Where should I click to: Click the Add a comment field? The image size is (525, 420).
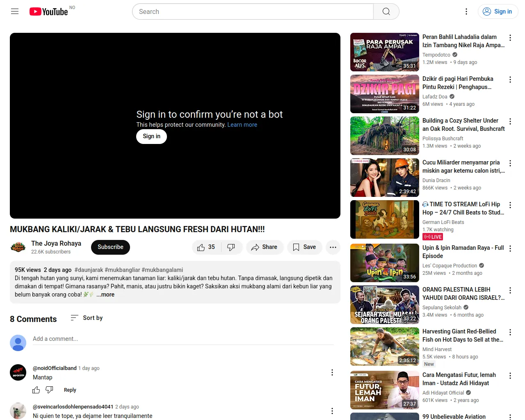point(183,339)
